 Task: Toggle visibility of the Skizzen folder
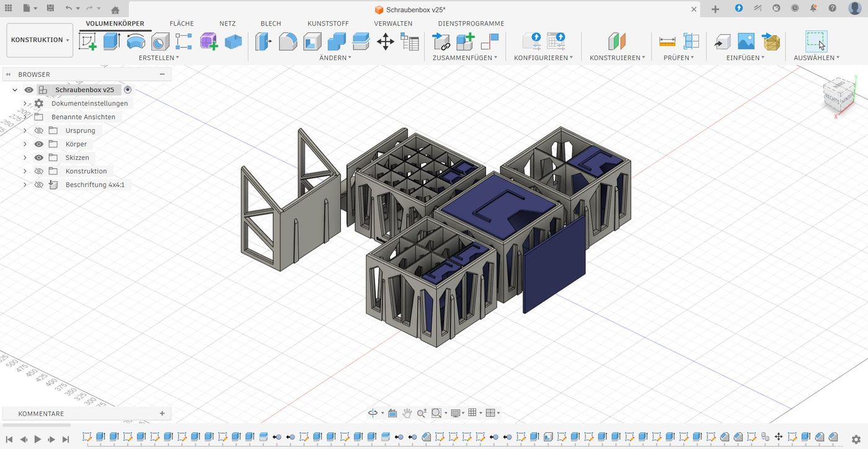[38, 157]
